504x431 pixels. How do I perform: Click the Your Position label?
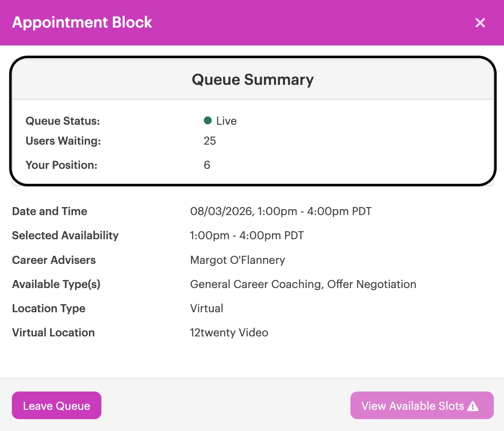[x=62, y=165]
